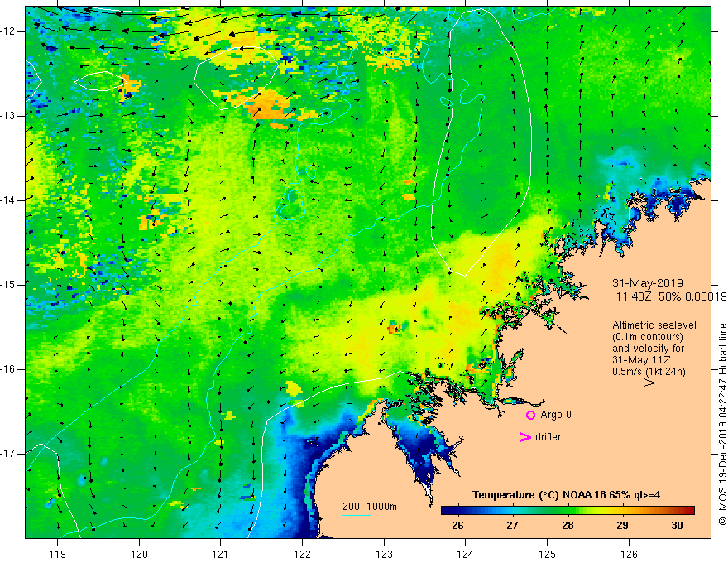This screenshot has width=728, height=563.
Task: Click the date text '31-May-2019'
Action: coord(647,283)
